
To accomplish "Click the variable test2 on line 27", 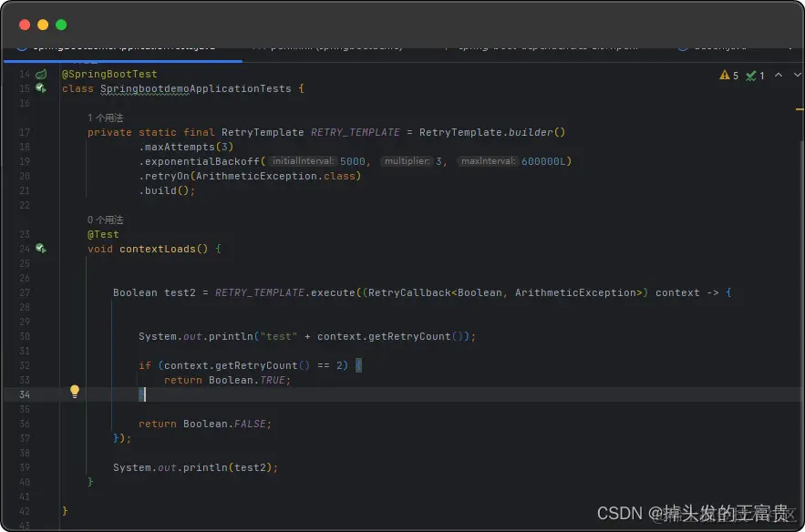I will 180,292.
